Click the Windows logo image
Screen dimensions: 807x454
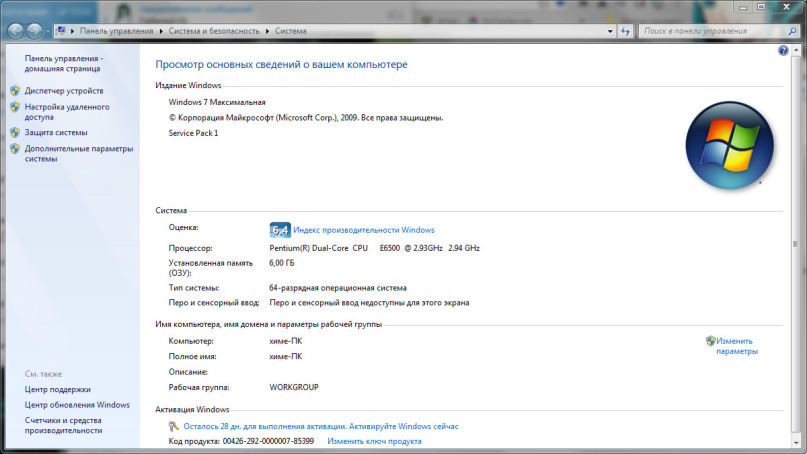tap(729, 145)
